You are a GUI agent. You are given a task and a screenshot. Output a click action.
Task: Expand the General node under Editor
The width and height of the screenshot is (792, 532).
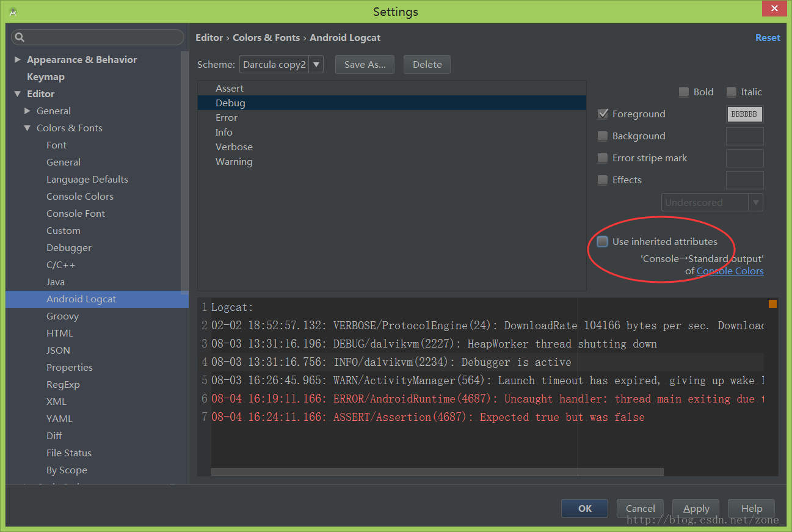(27, 111)
